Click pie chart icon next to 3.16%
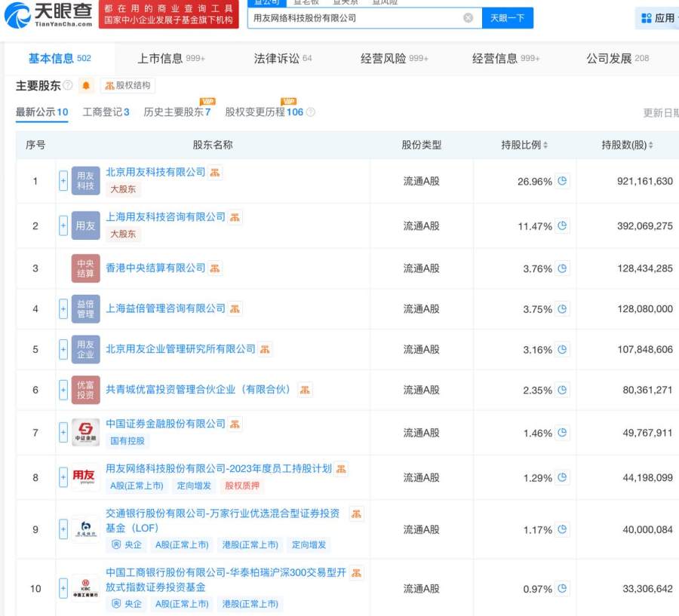Image resolution: width=679 pixels, height=616 pixels. pos(562,349)
